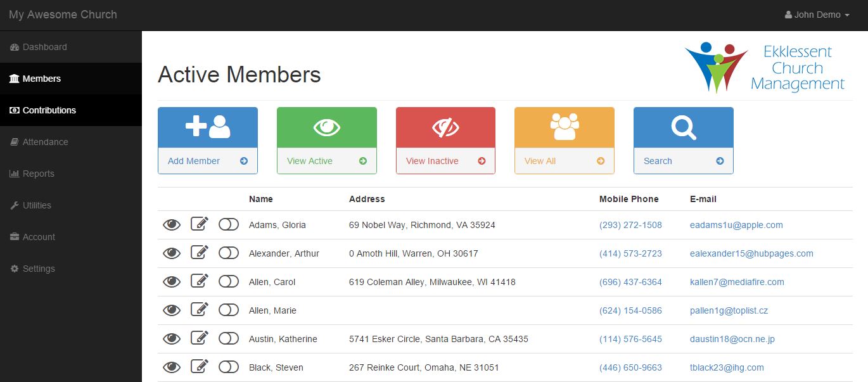The height and width of the screenshot is (382, 868).
Task: Toggle active status for Katherine Austin
Action: click(x=229, y=339)
